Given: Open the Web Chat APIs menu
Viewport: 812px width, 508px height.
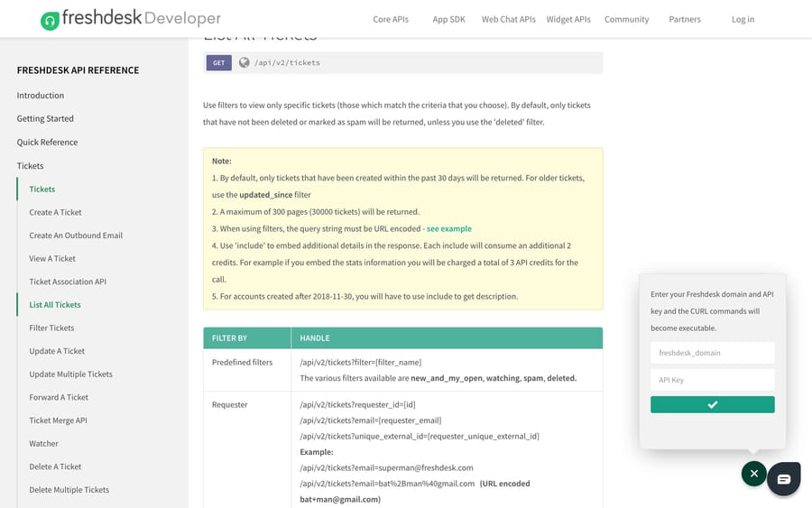Looking at the screenshot, I should (509, 19).
